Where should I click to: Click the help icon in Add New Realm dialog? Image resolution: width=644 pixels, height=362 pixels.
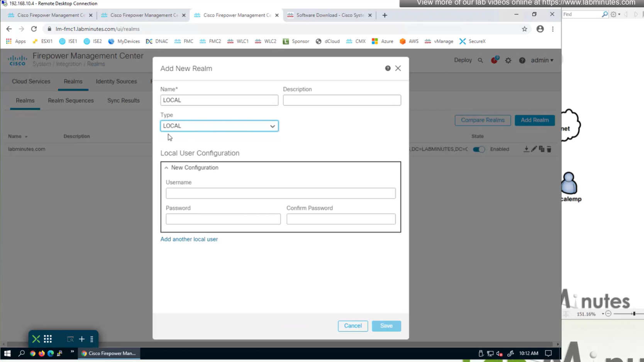[388, 68]
